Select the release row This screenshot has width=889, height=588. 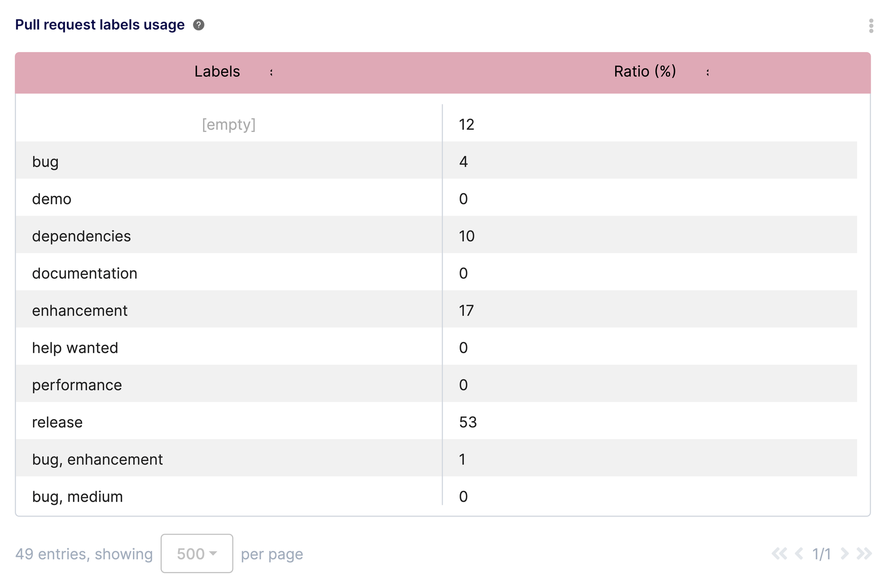(222, 422)
